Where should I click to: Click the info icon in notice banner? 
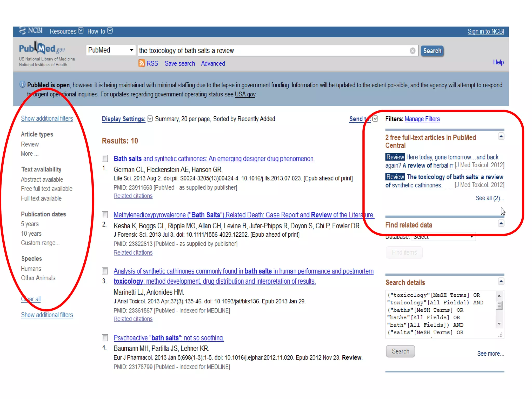(23, 85)
